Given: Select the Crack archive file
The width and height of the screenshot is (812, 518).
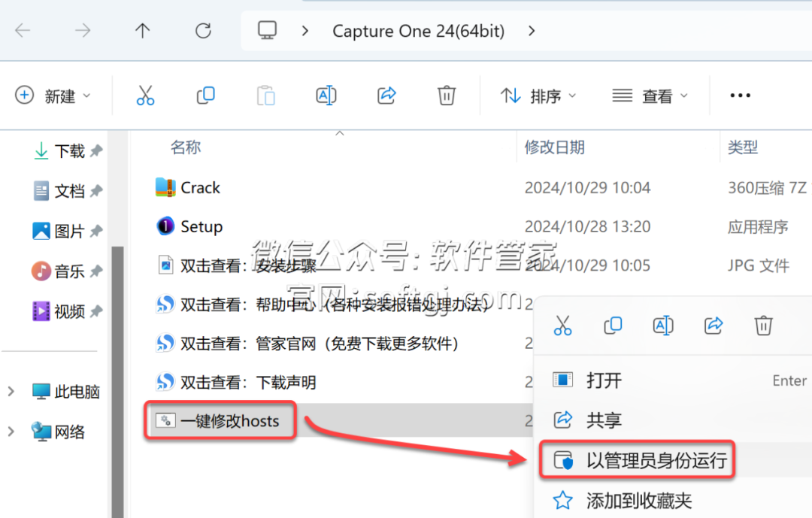Looking at the screenshot, I should point(187,187).
